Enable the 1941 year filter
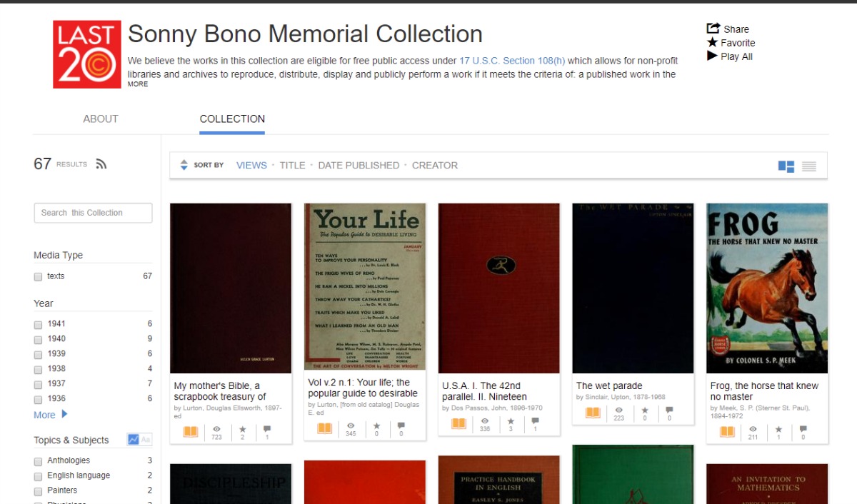This screenshot has width=857, height=504. pyautogui.click(x=38, y=325)
